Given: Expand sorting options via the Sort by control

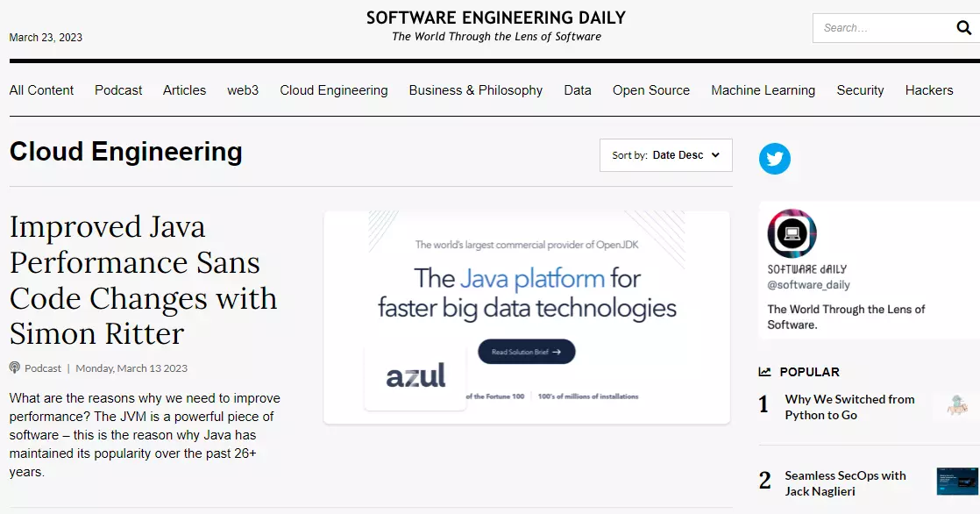Looking at the screenshot, I should (666, 155).
